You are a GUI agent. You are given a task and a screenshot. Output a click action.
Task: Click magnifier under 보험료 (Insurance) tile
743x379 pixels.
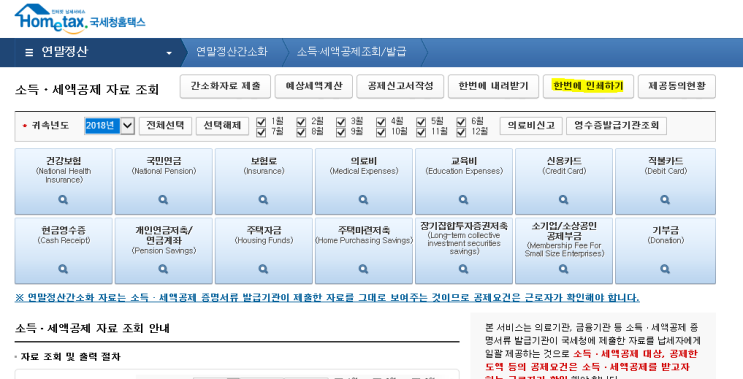(263, 200)
